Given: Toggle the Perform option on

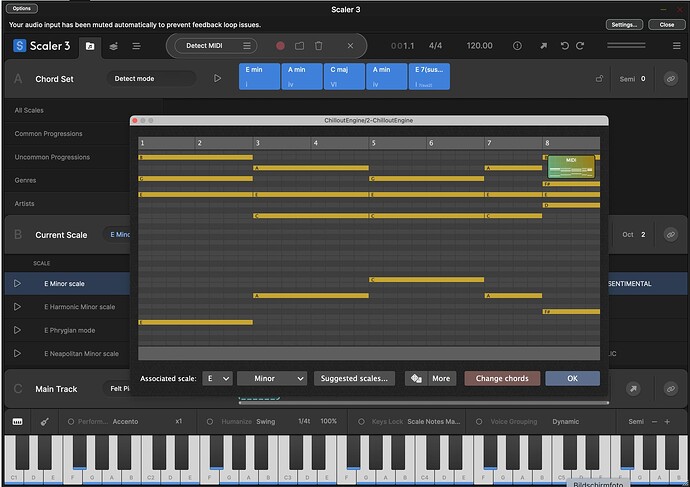Looking at the screenshot, I should (x=70, y=421).
